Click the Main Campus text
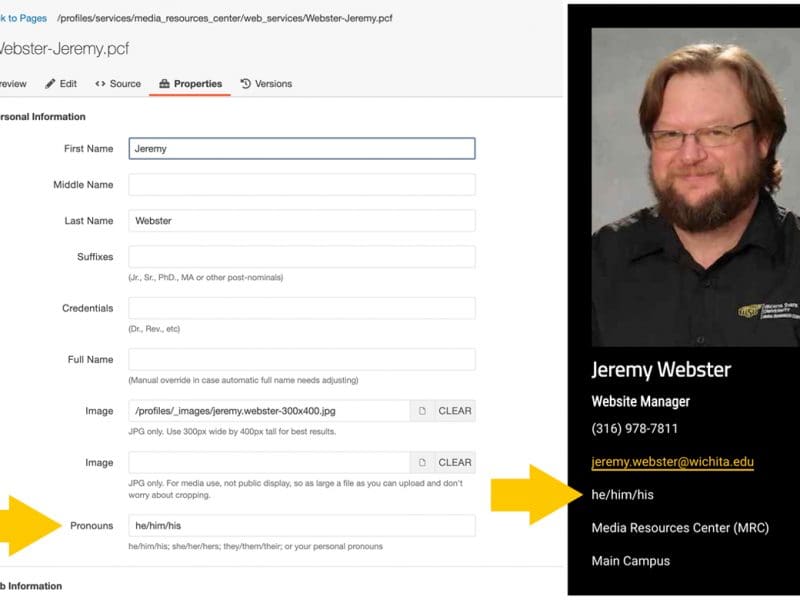Viewport: 800px width, 600px height. tap(631, 561)
